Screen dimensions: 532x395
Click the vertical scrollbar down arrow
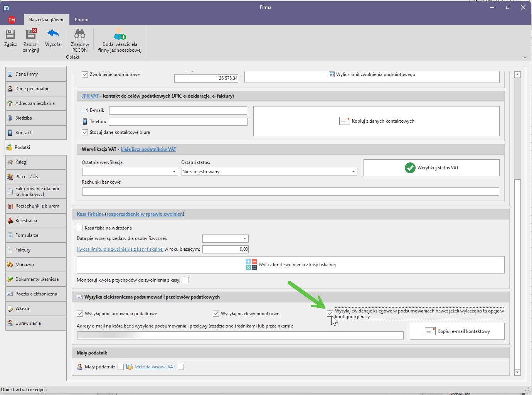pyautogui.click(x=517, y=372)
